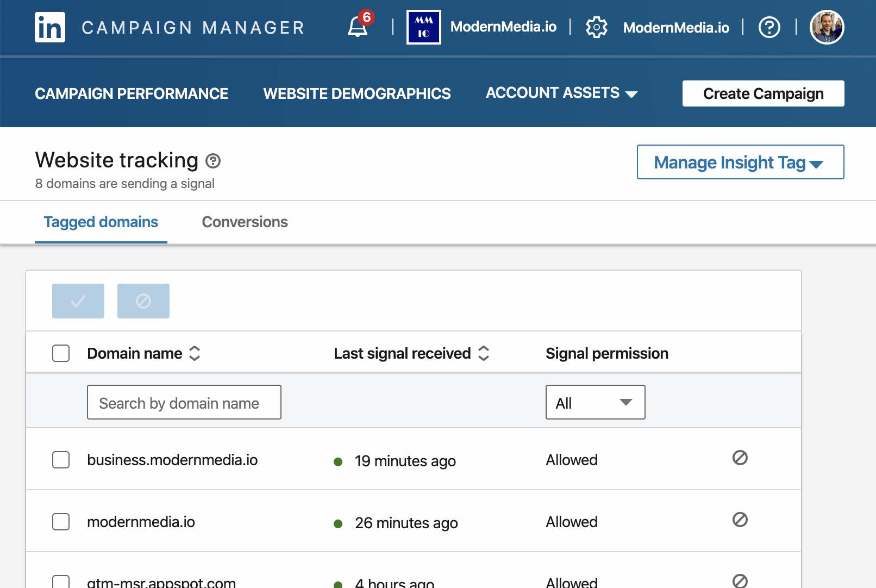
Task: Click ModernMedia.io account name by gear
Action: click(x=676, y=28)
